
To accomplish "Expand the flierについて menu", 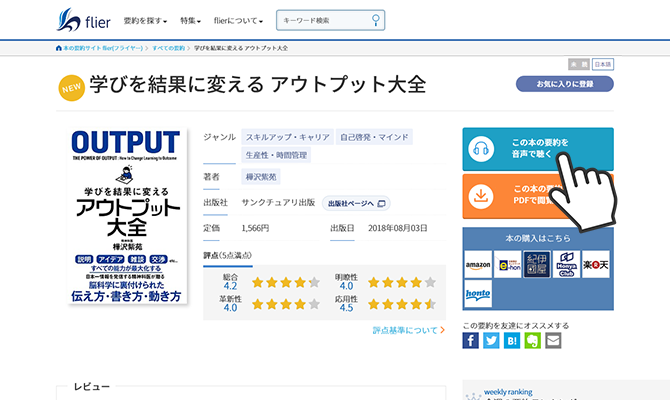I will click(238, 21).
